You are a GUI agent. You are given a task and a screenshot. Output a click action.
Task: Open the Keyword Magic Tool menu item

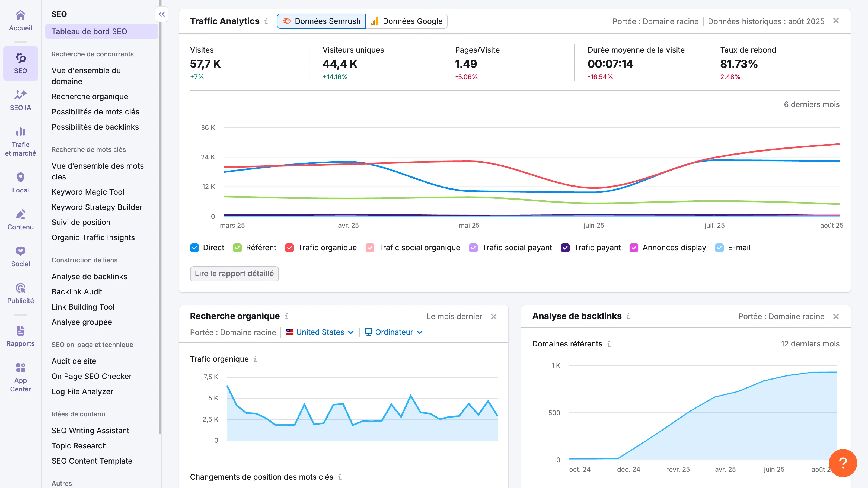coord(88,192)
